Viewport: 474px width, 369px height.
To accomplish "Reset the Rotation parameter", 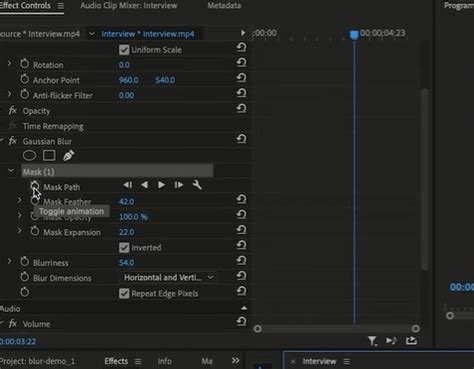I will pyautogui.click(x=241, y=62).
